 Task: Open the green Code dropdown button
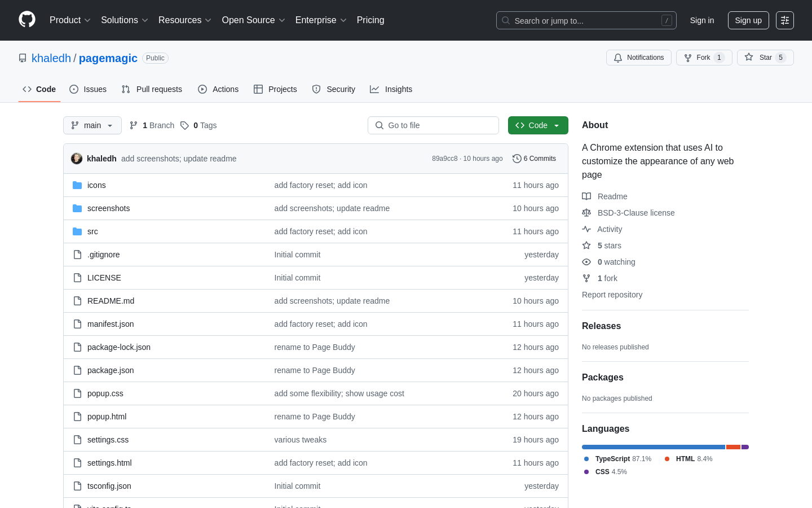click(x=538, y=125)
